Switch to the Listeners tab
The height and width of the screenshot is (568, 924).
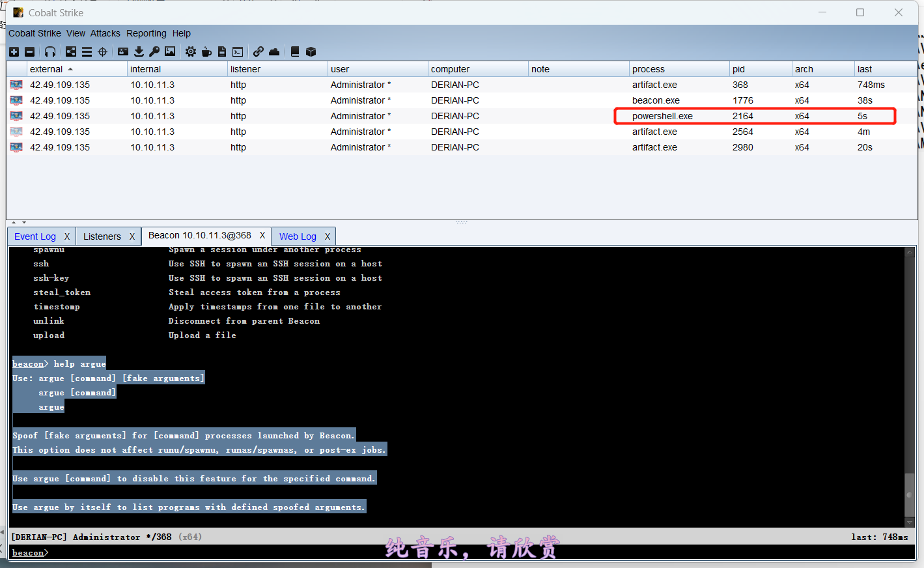(102, 236)
